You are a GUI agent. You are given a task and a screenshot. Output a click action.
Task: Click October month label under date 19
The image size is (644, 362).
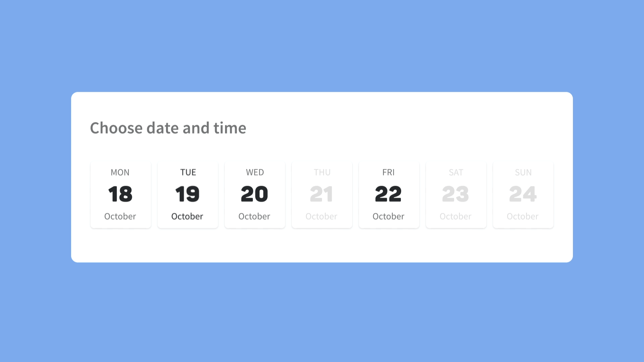click(x=187, y=216)
